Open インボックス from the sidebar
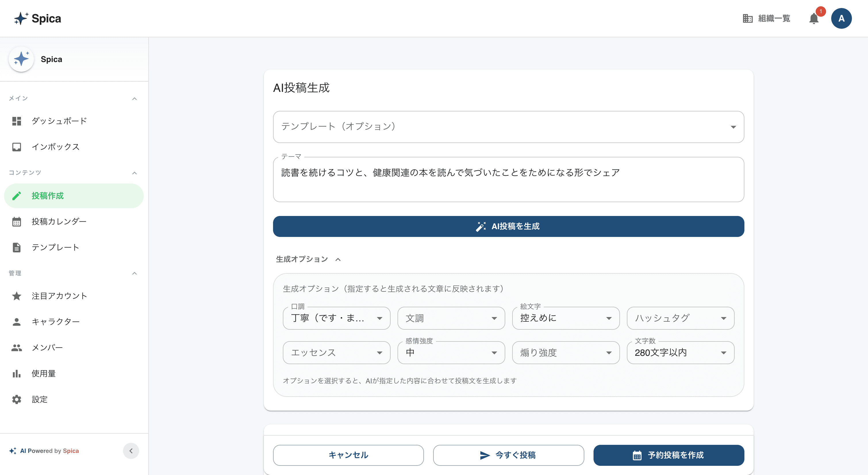 [55, 147]
